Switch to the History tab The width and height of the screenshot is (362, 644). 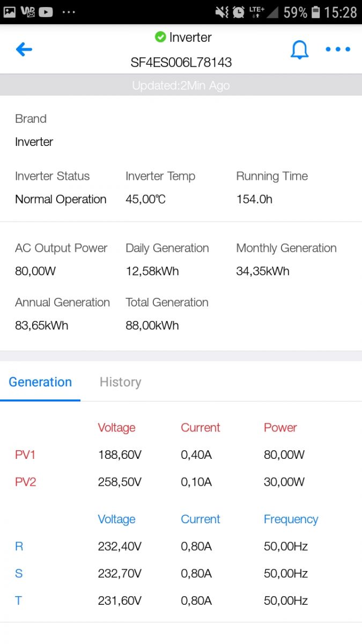pos(120,382)
